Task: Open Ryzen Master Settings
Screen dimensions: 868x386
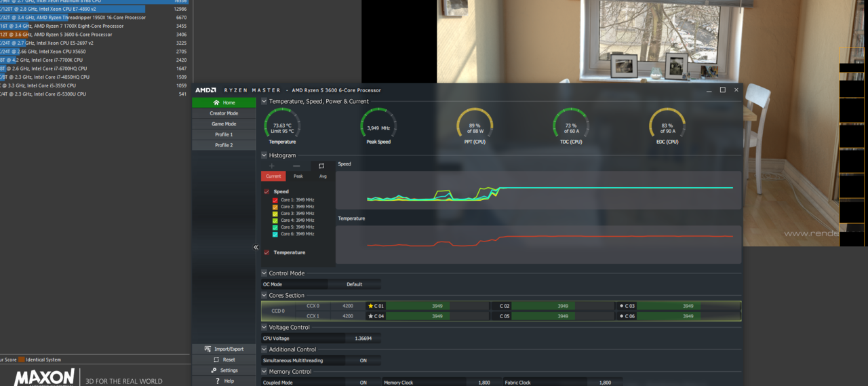Action: click(x=224, y=370)
